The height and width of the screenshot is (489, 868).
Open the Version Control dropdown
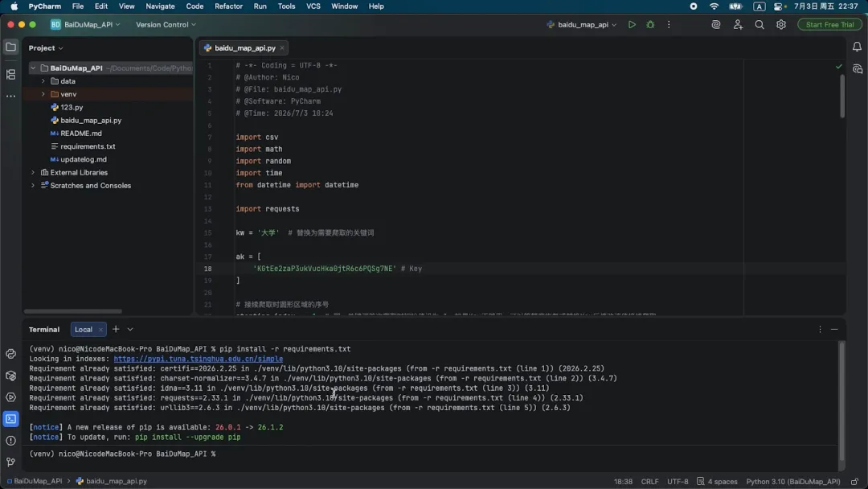point(166,25)
